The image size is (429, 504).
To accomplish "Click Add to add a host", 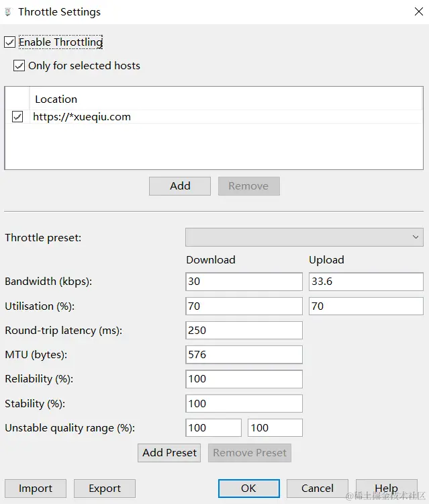I will pyautogui.click(x=180, y=185).
